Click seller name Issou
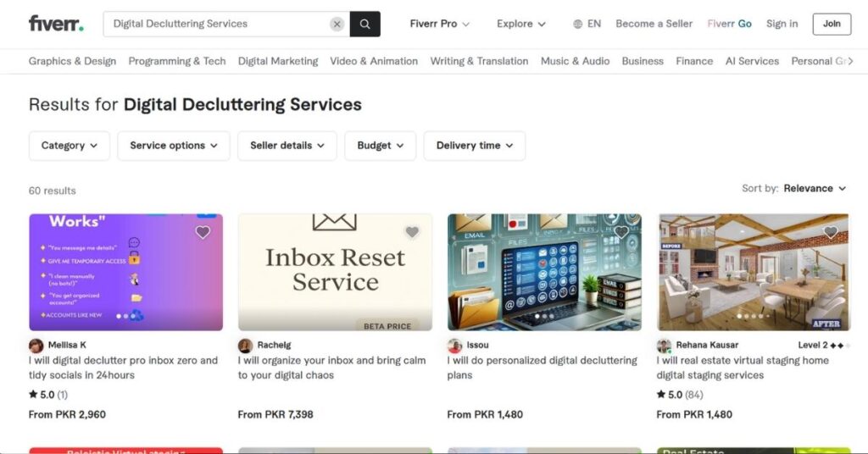Screen dimensions: 868x454 point(478,345)
